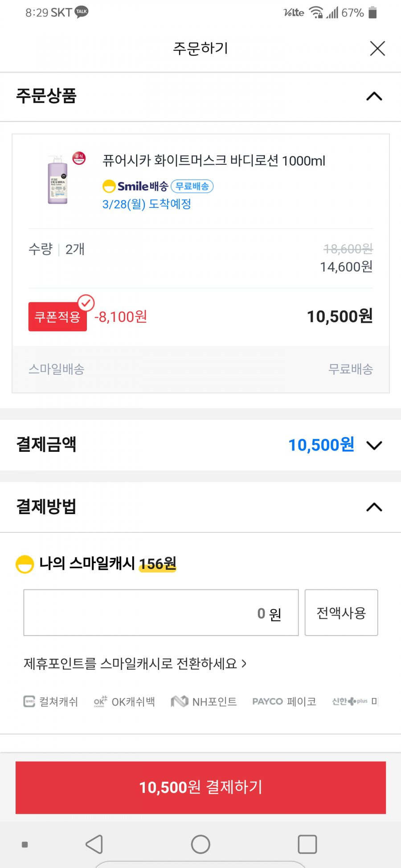Collapse the 결제방법 section
The image size is (401, 868).
[374, 507]
